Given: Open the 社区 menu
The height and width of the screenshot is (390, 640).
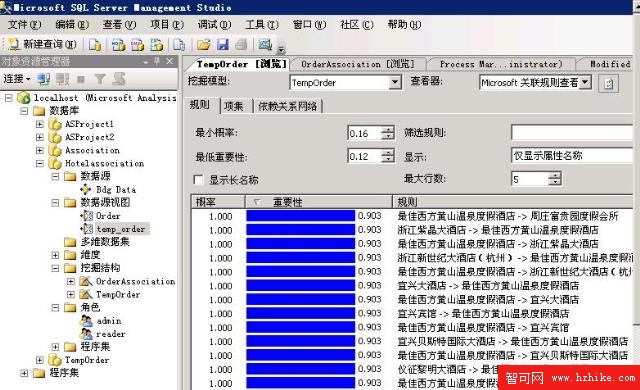Looking at the screenshot, I should click(357, 25).
